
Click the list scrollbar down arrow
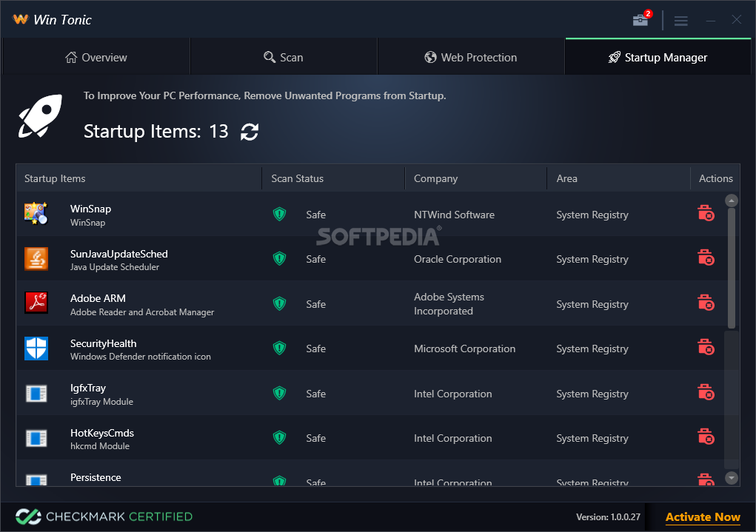(732, 478)
